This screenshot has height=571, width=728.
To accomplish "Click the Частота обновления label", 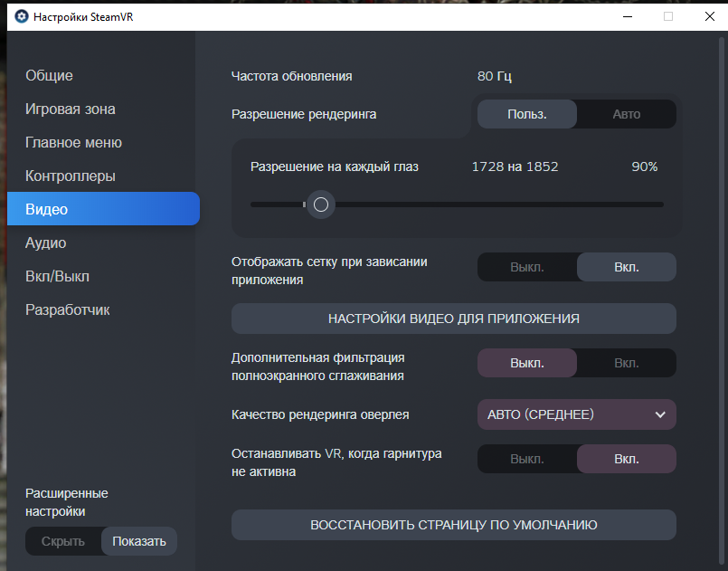I will point(291,76).
